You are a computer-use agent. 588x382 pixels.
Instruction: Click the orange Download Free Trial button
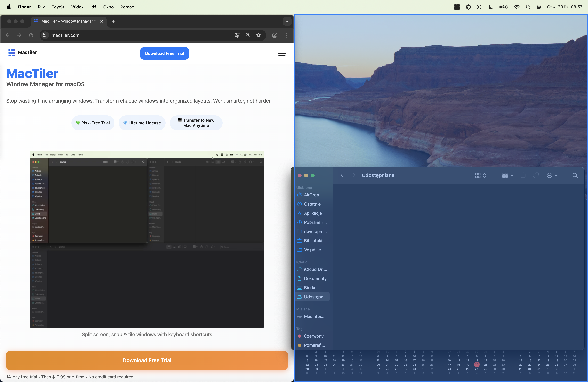pyautogui.click(x=147, y=360)
